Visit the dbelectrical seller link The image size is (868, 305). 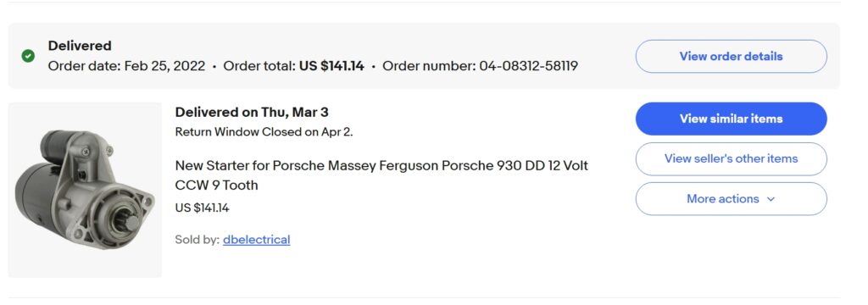[x=256, y=240]
